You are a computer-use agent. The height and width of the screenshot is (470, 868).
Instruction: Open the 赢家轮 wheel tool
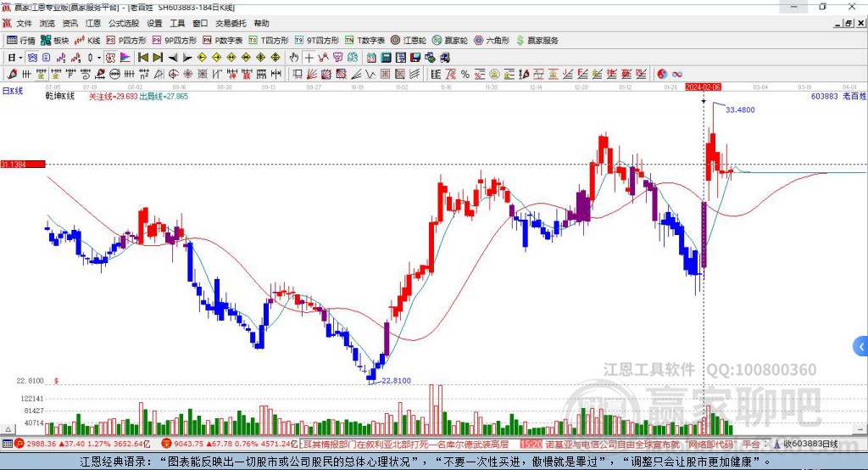point(450,41)
